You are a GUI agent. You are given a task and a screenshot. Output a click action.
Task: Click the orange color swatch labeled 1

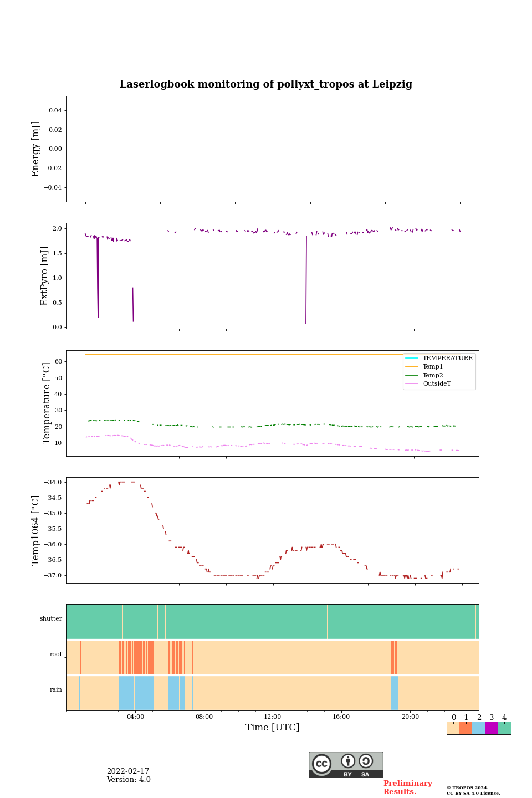pyautogui.click(x=465, y=728)
